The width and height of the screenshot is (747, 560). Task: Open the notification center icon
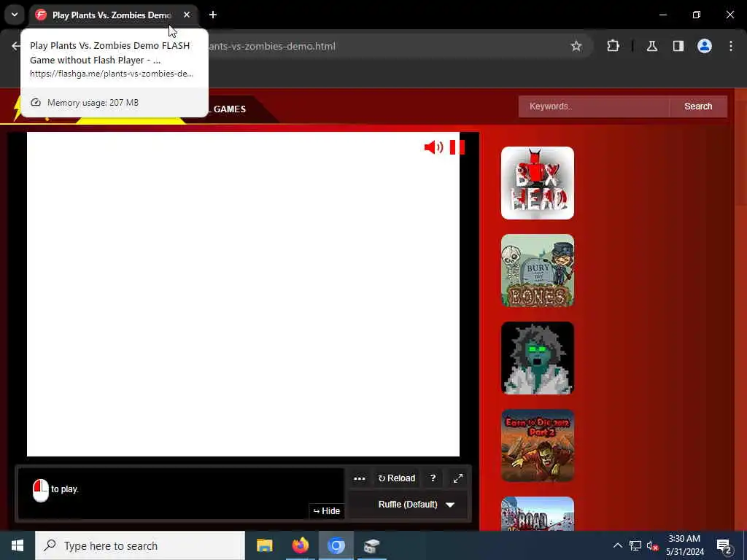[x=724, y=545]
